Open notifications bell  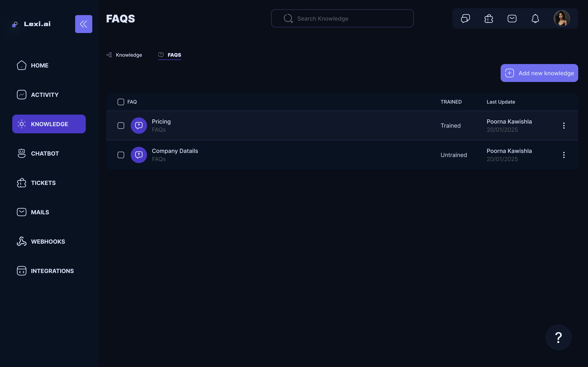point(535,18)
